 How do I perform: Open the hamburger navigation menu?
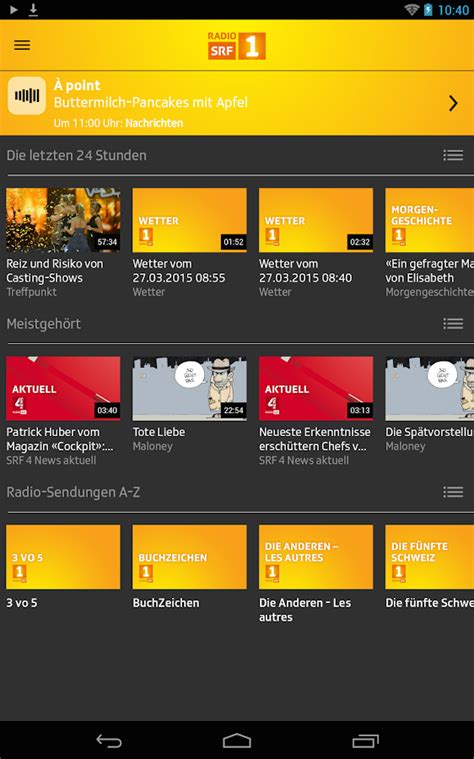pos(22,45)
